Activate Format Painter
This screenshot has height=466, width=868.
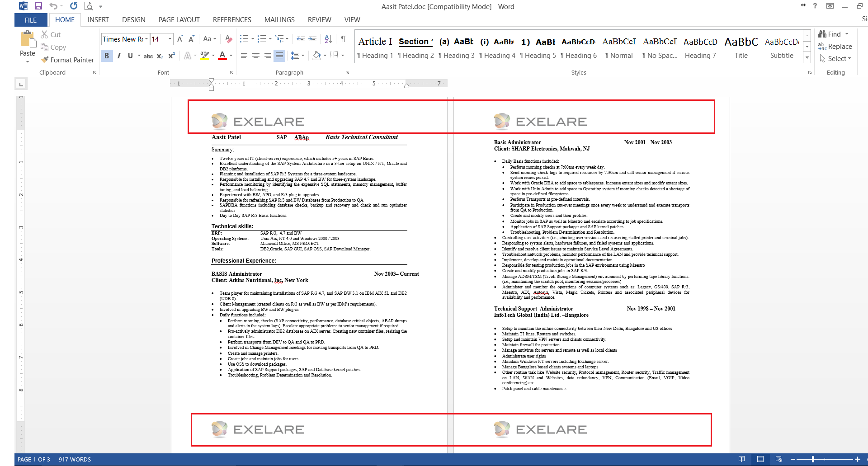pos(67,60)
